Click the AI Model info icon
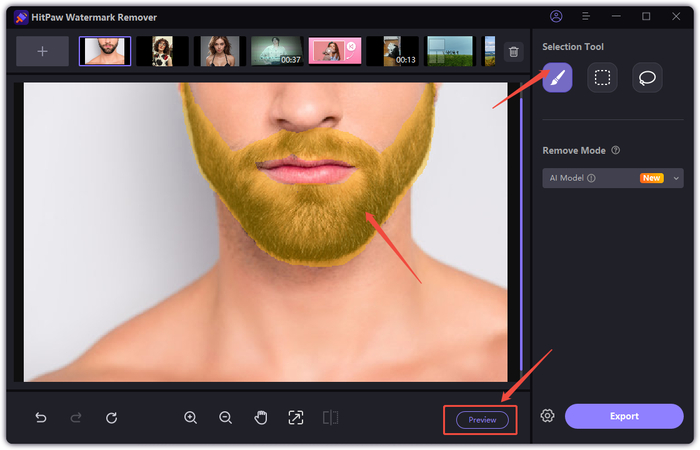Viewport: 700px width, 450px height. [x=591, y=178]
